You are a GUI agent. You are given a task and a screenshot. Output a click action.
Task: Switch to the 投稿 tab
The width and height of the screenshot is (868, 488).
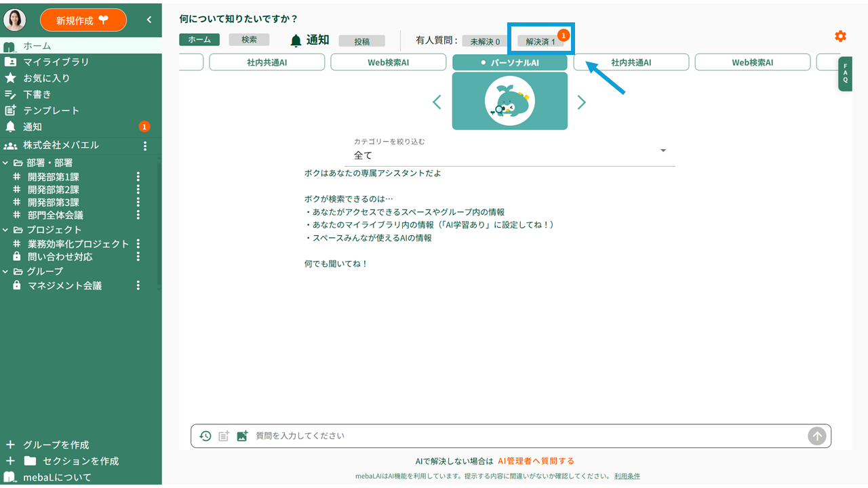pos(362,41)
